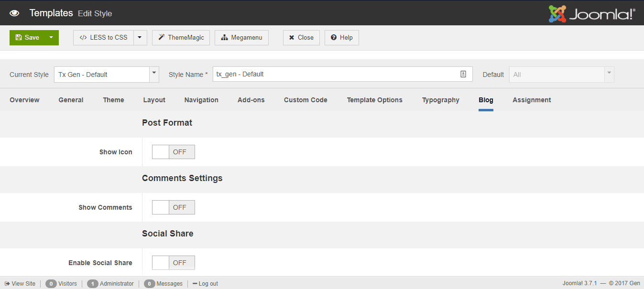The width and height of the screenshot is (644, 289).
Task: Turn on the Show Icon switch
Action: (161, 151)
